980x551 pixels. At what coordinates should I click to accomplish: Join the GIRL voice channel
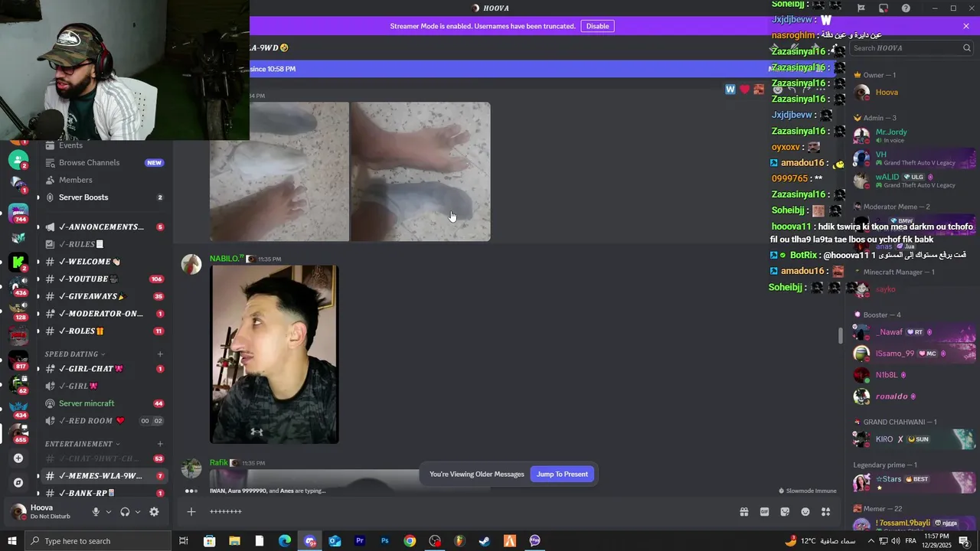pos(105,386)
